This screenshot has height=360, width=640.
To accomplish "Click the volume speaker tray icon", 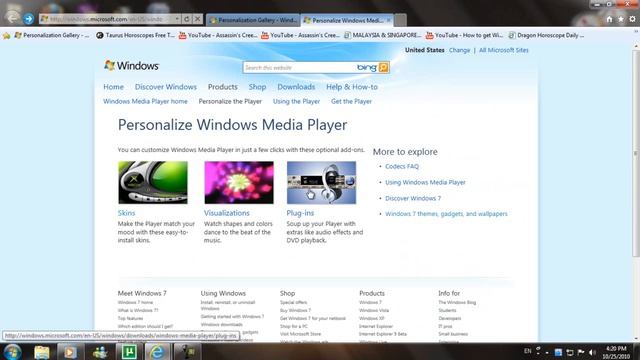I will 593,352.
